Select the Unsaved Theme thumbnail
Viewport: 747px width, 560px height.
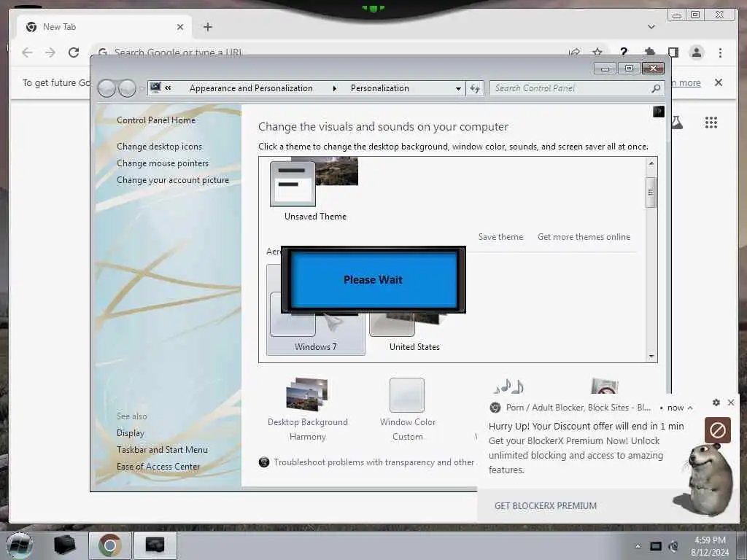pos(314,190)
